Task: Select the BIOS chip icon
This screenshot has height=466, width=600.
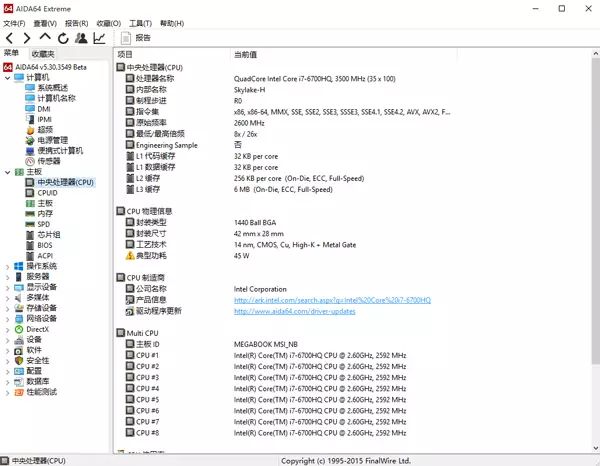Action: 30,245
